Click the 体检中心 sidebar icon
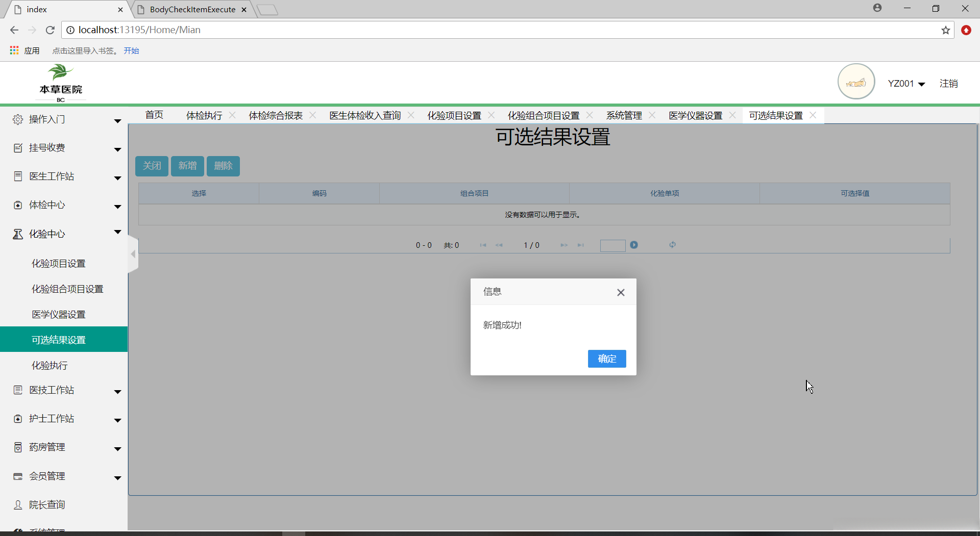 click(x=18, y=205)
